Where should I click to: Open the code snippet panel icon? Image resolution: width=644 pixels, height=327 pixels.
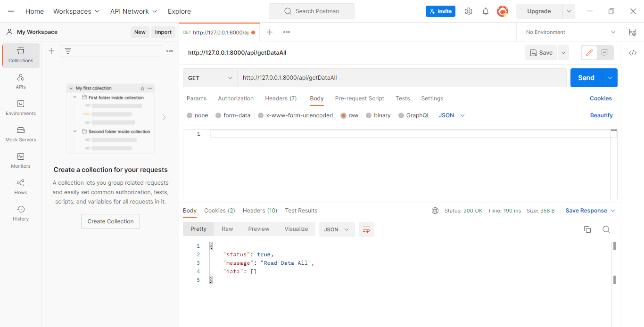[633, 53]
